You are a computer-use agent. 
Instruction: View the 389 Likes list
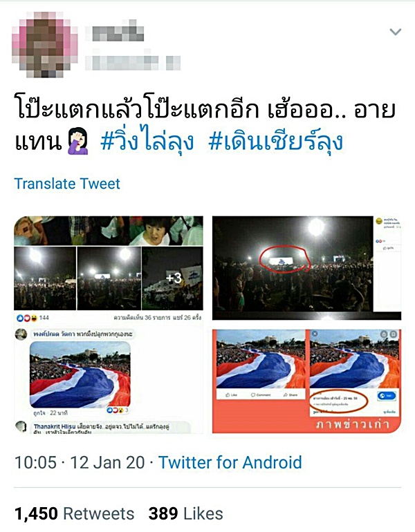[x=186, y=513]
